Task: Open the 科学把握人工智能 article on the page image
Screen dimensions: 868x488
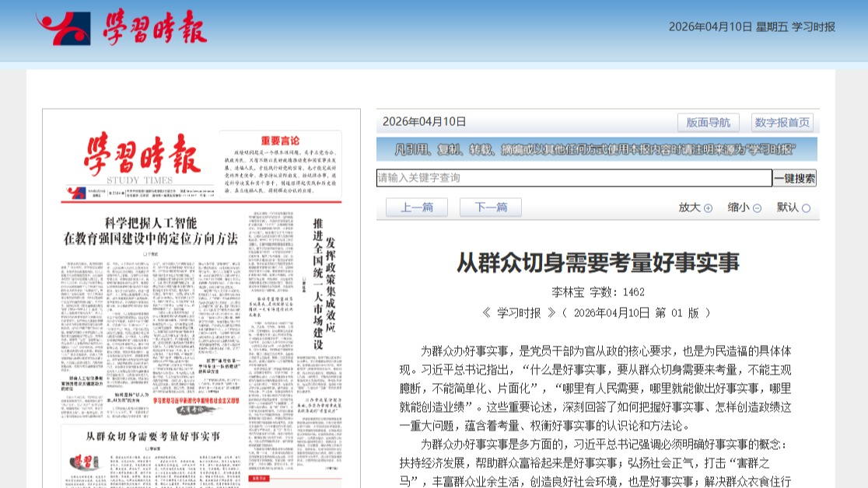Action: (x=150, y=231)
